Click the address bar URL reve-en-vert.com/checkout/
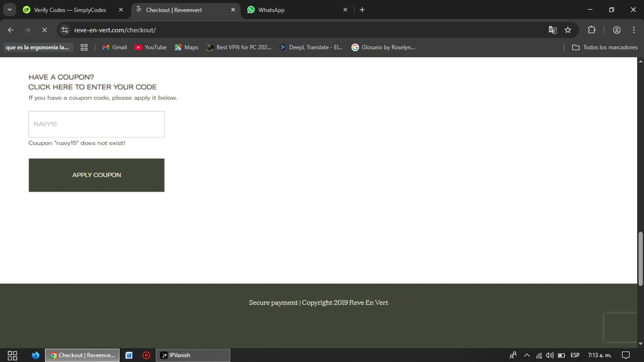 [115, 30]
